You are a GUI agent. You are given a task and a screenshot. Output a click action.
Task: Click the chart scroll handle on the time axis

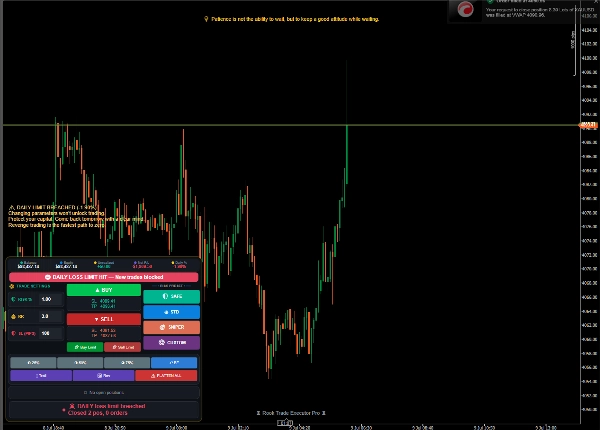point(285,423)
